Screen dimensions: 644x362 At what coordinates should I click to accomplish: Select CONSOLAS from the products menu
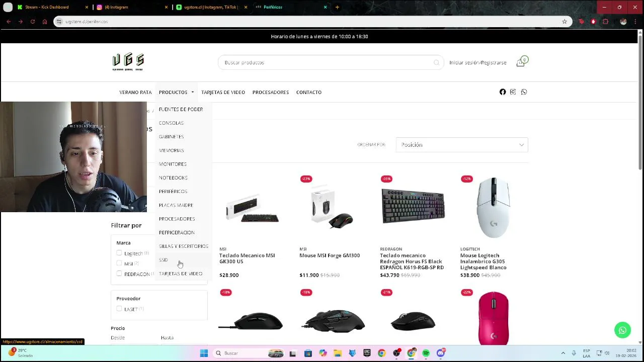click(171, 123)
